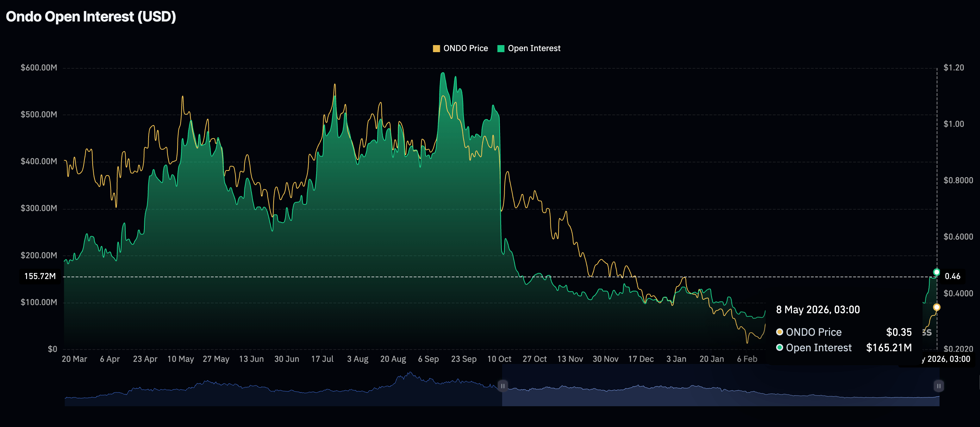
Task: Click the 0.46 right axis crosshair label
Action: (953, 276)
